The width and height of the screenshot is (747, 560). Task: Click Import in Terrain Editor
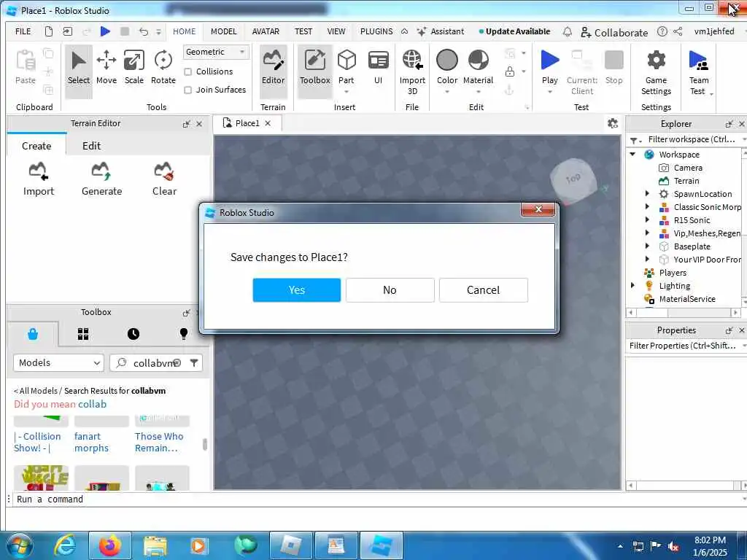(x=39, y=179)
